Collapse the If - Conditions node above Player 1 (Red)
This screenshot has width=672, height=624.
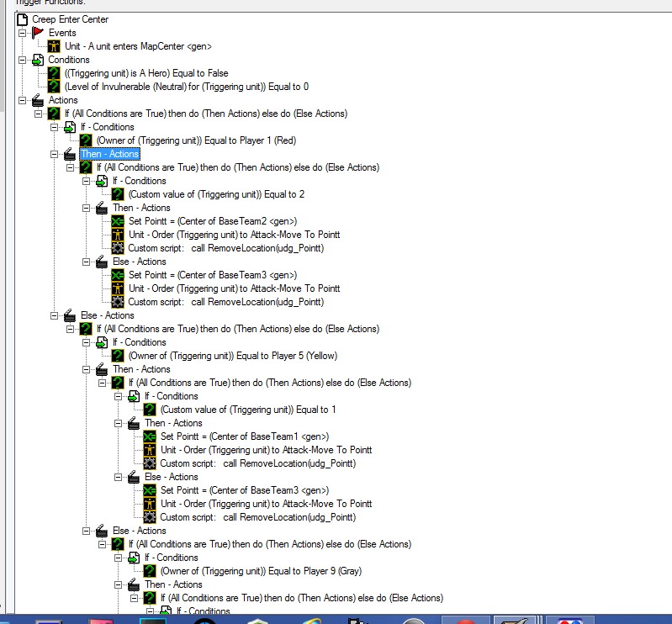click(54, 127)
